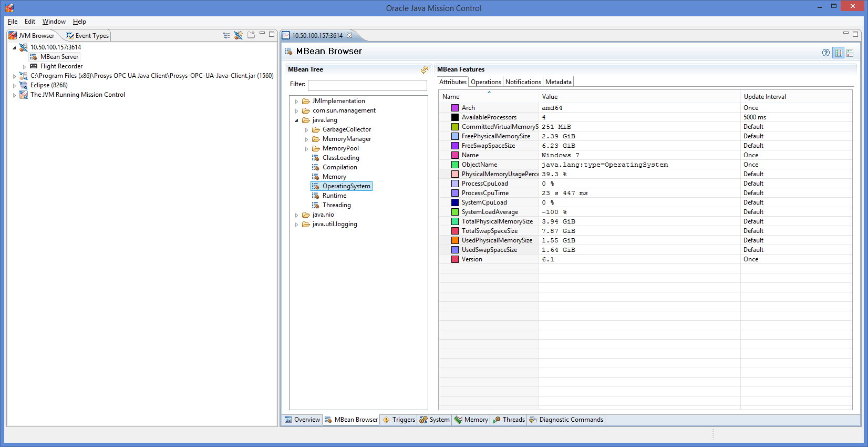Switch to horizontal layout toggle icon
Screen dimensions: 868x447
(x=839, y=53)
